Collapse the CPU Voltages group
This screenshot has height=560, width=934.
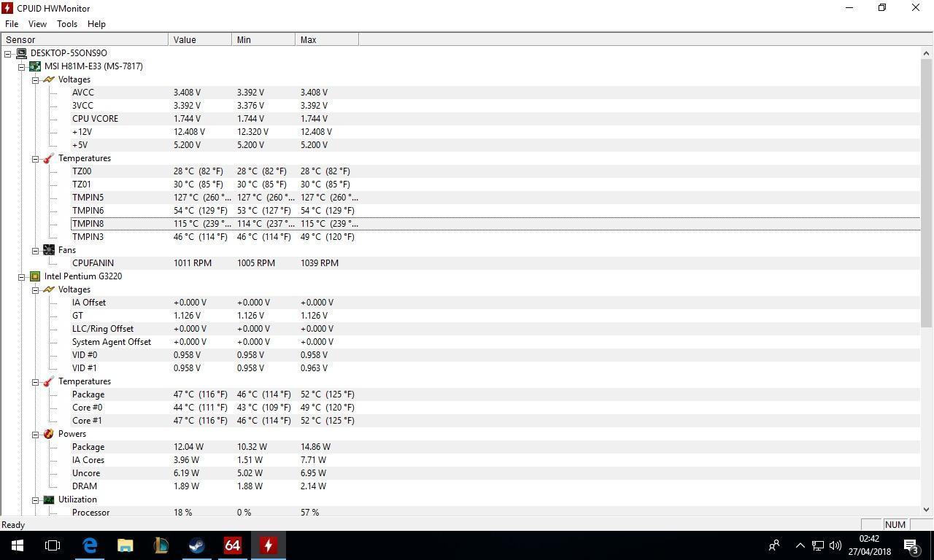click(35, 289)
